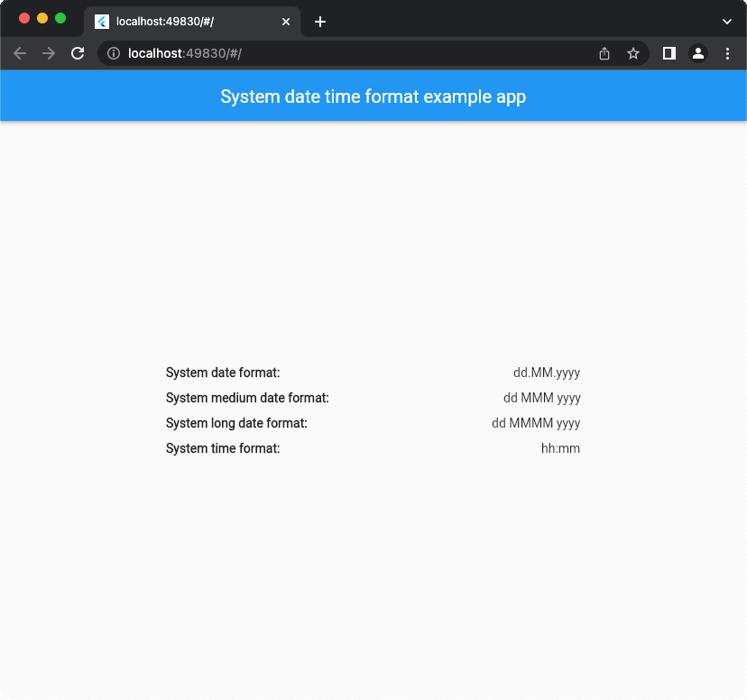Open Chrome's three-dot menu
The image size is (747, 700).
[727, 53]
